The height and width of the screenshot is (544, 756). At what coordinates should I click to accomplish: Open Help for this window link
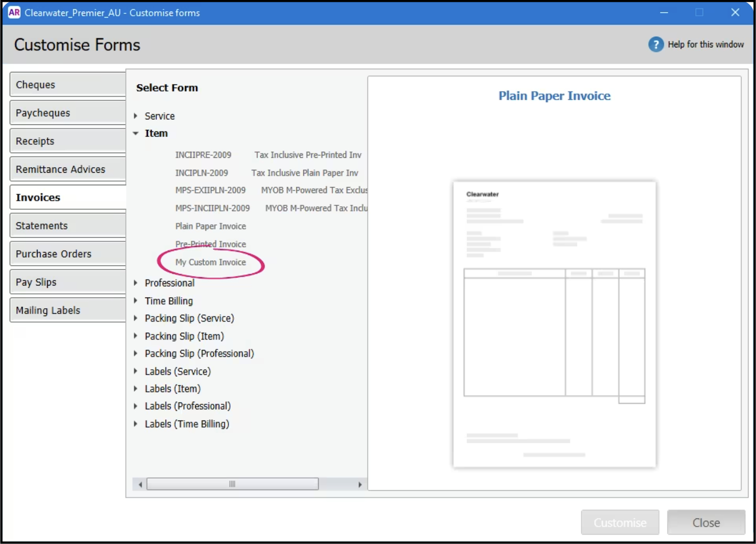pos(705,45)
